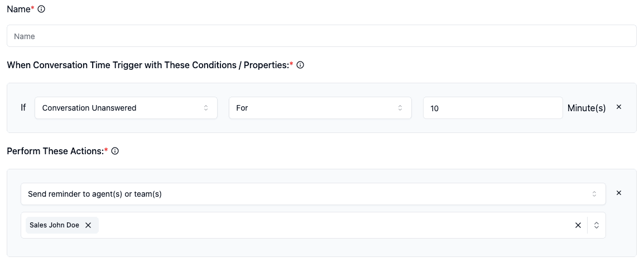The height and width of the screenshot is (266, 644).
Task: Click the If label in condition row
Action: point(23,108)
